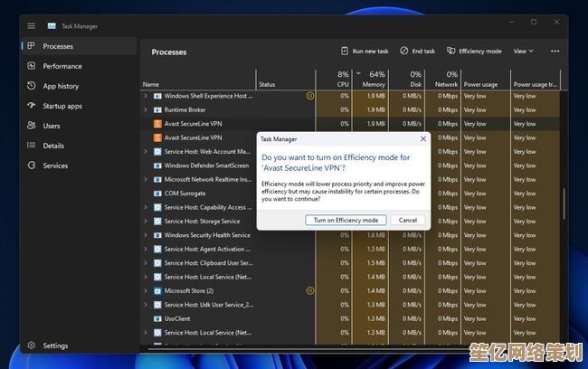Click the Task Manager app icon in title bar
Viewport: 588px width, 369px height.
pyautogui.click(x=52, y=26)
